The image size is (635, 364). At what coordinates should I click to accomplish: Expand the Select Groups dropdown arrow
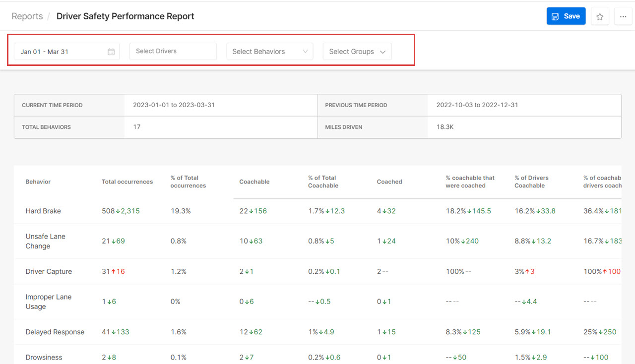pos(382,51)
